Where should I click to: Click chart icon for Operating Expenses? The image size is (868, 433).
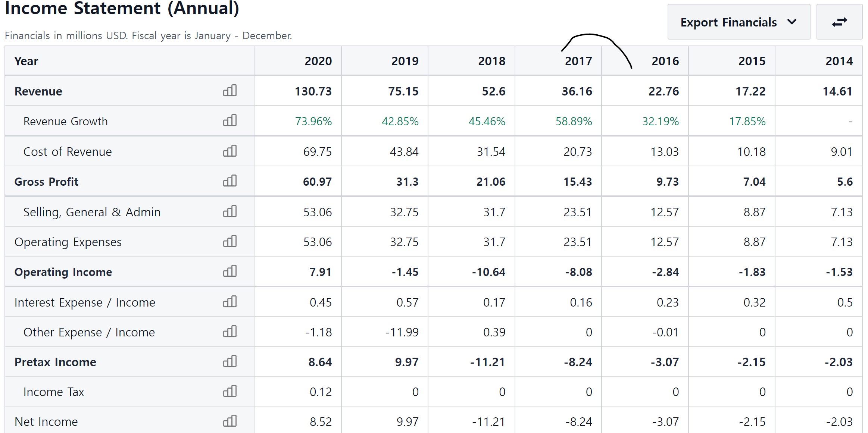tap(230, 241)
